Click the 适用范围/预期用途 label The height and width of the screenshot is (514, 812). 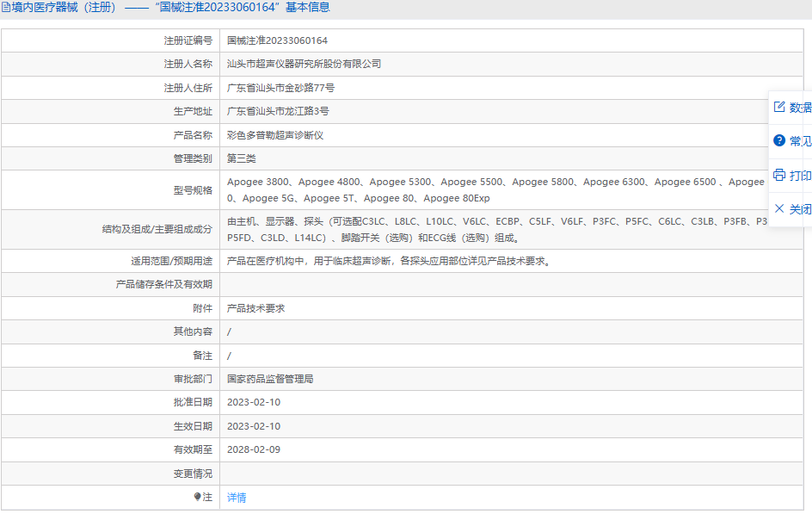(171, 261)
